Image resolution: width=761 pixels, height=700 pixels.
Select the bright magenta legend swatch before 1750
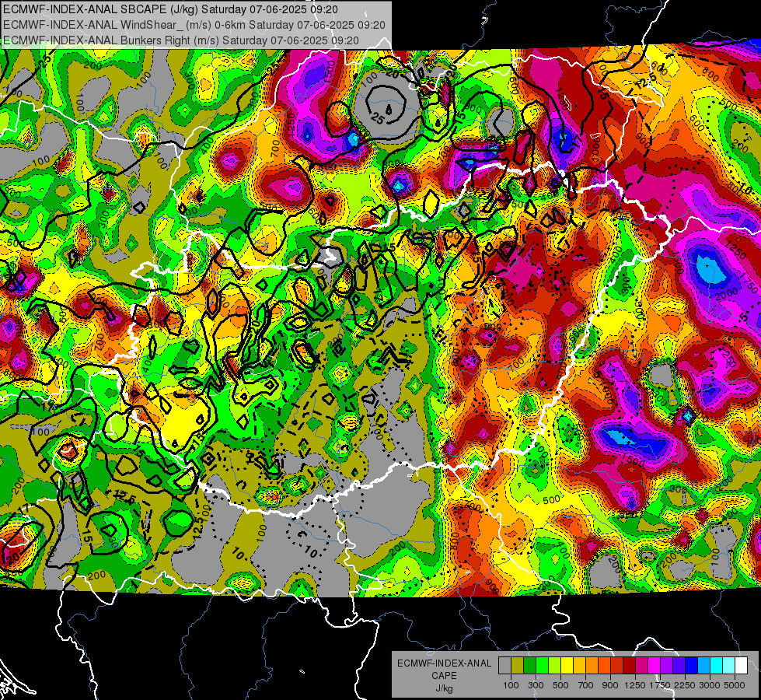[655, 666]
